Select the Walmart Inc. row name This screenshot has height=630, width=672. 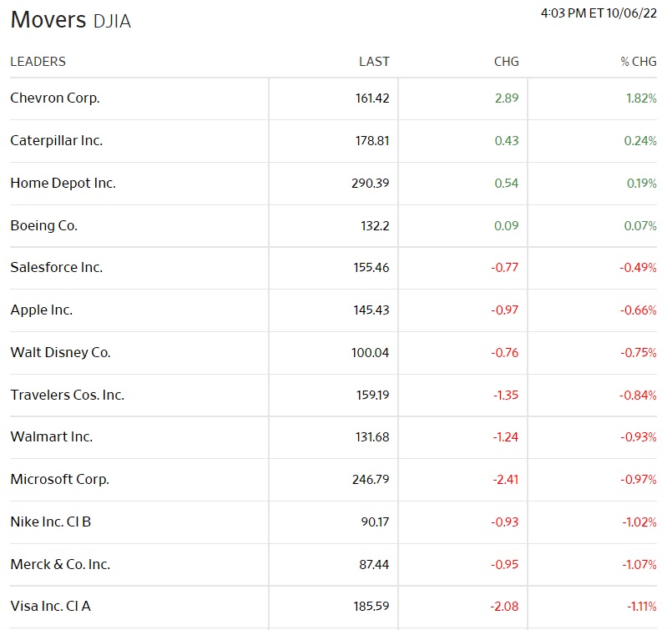tap(52, 436)
